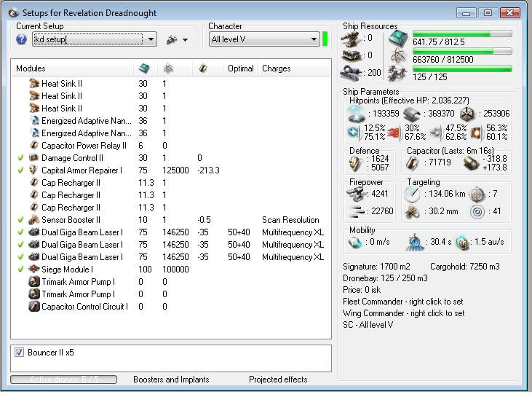Click the powergrid usage progress bar
532x397 pixels.
coord(462,51)
